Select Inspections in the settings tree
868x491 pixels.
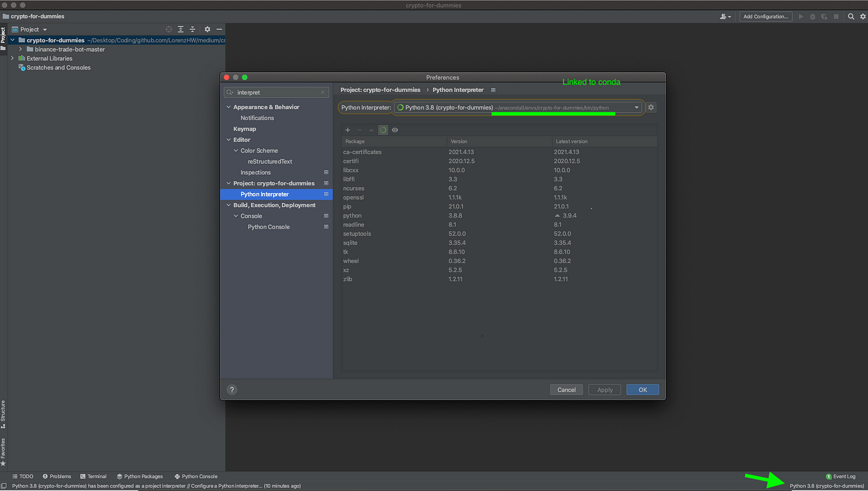[x=255, y=172]
